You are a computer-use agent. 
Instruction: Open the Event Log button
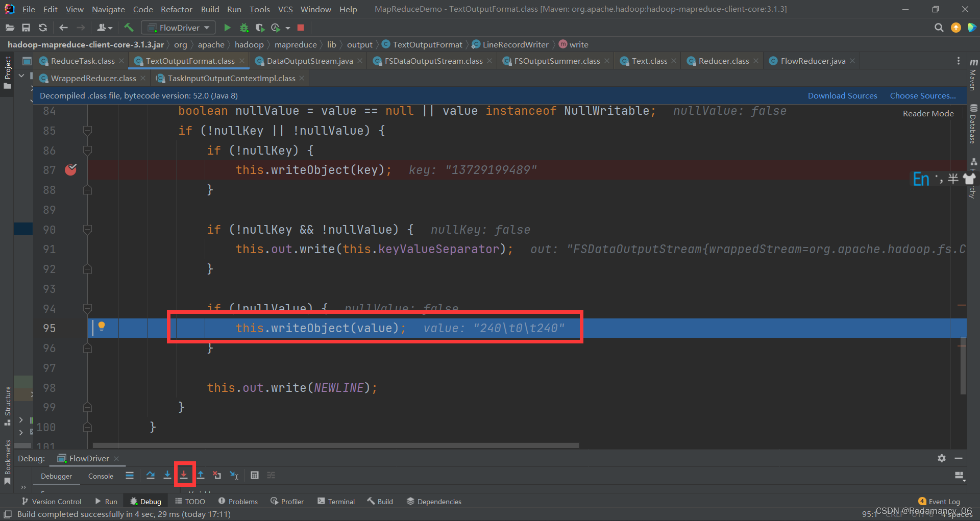(x=939, y=502)
